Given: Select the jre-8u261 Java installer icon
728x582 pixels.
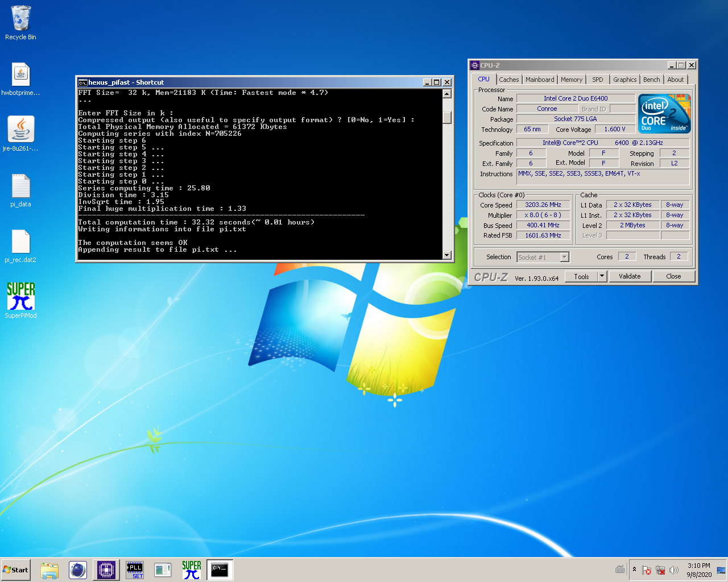Looking at the screenshot, I should point(20,134).
